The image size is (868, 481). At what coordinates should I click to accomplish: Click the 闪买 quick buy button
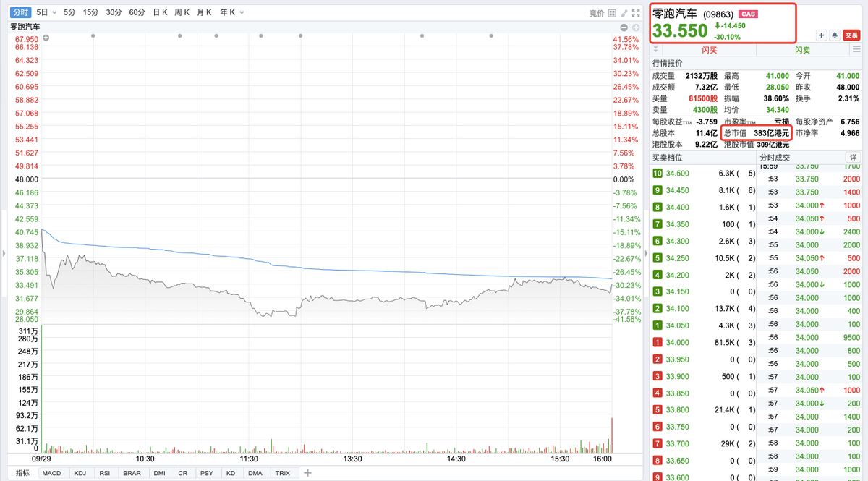pyautogui.click(x=710, y=50)
